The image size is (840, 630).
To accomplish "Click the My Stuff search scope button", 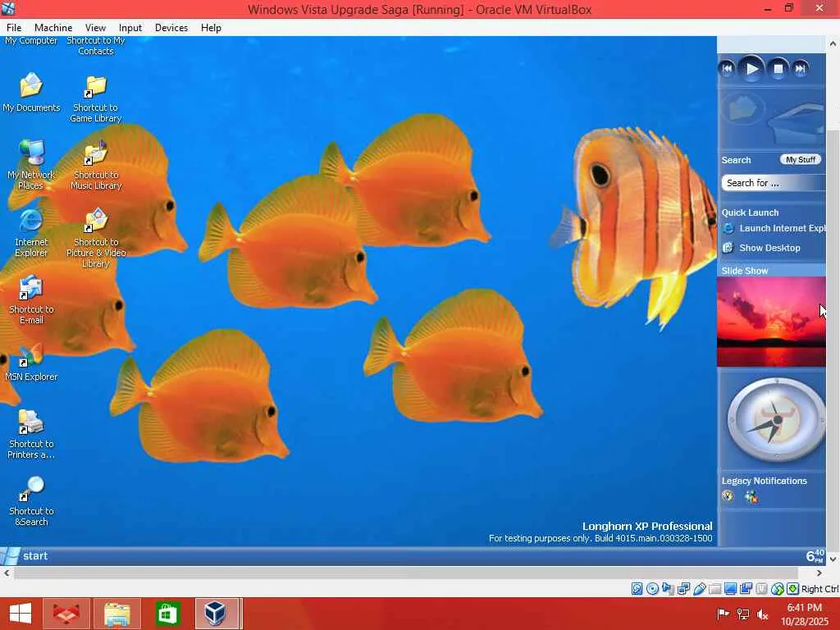I will pos(801,160).
